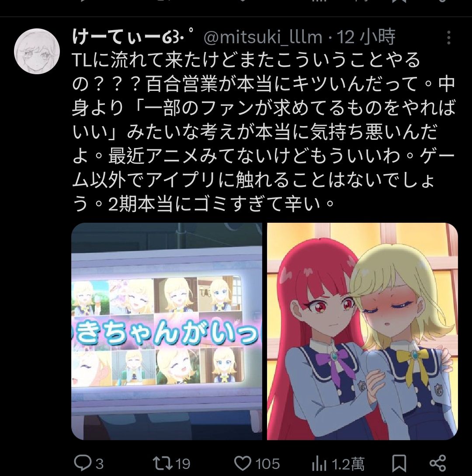472x476 pixels.
Task: Select the reply count 3
Action: (100, 464)
